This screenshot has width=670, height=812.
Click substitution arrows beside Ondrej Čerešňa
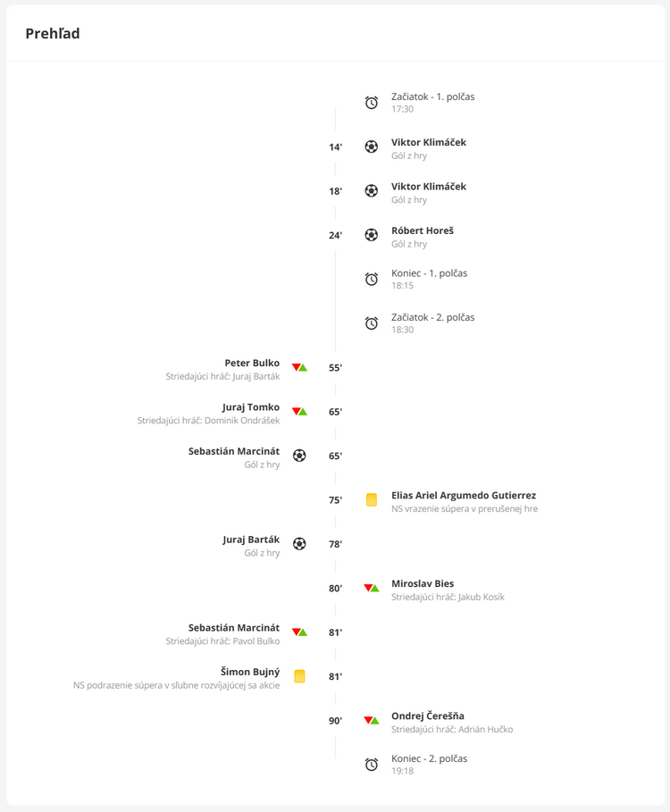coord(372,720)
